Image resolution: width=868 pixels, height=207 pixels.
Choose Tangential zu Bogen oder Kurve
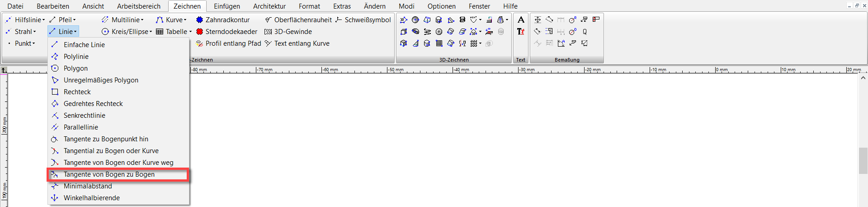click(x=118, y=150)
